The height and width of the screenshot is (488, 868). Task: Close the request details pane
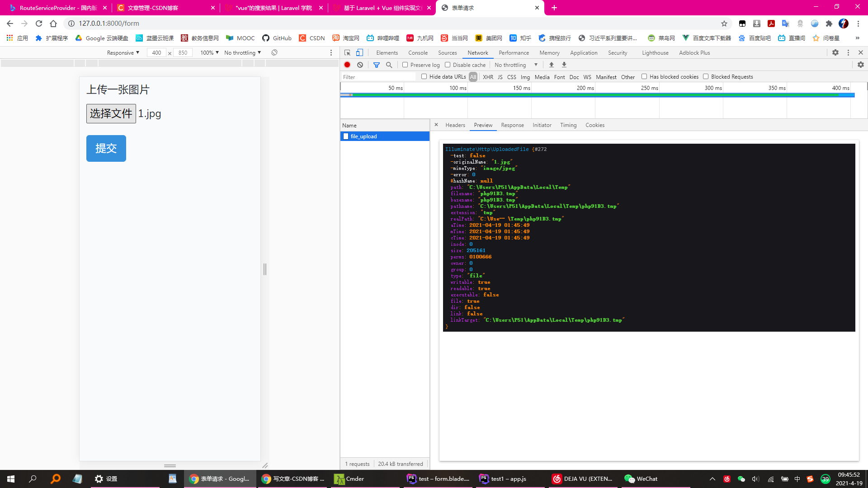(x=436, y=125)
